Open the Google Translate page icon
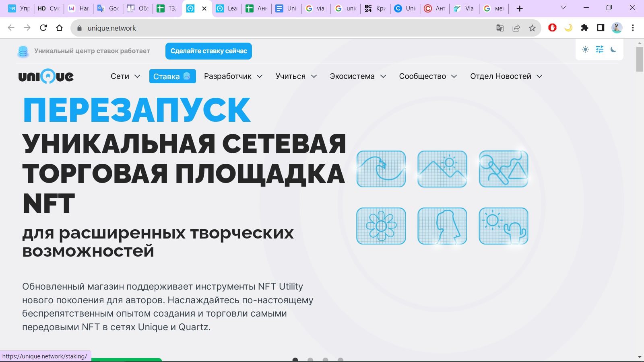 coord(500,28)
